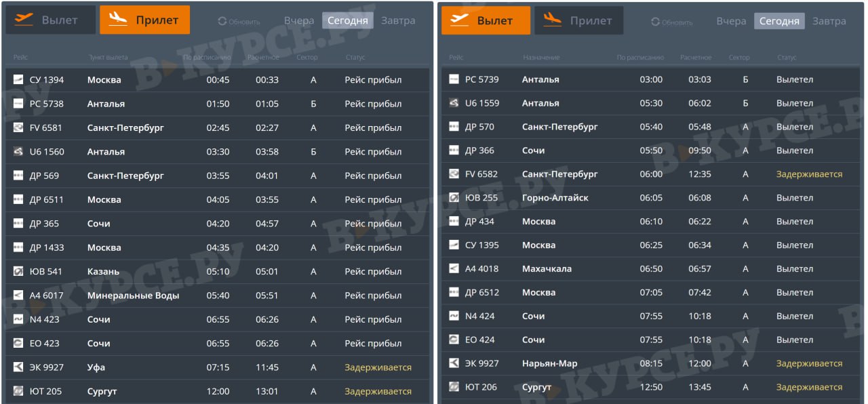This screenshot has width=868, height=404.
Task: Click the airline logo for flight U6 1560
Action: pos(18,152)
